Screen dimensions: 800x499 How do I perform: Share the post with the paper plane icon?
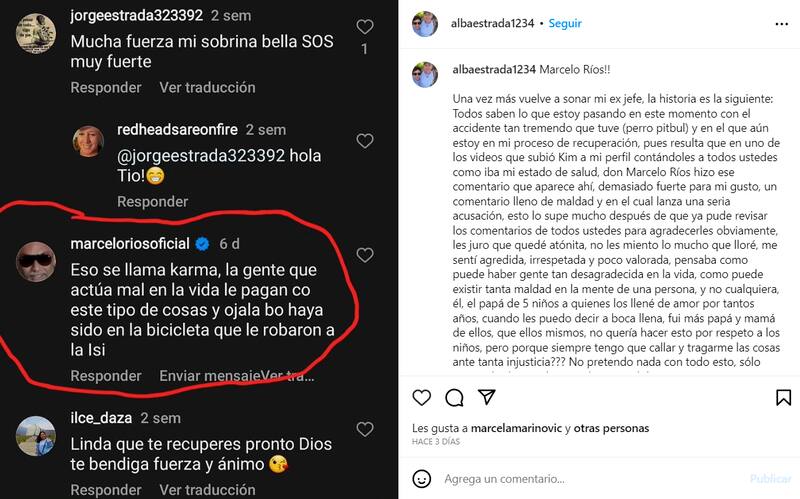pyautogui.click(x=487, y=397)
